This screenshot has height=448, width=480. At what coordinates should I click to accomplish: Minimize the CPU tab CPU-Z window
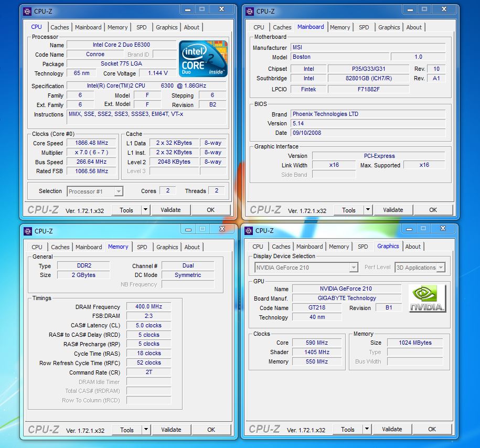point(188,9)
